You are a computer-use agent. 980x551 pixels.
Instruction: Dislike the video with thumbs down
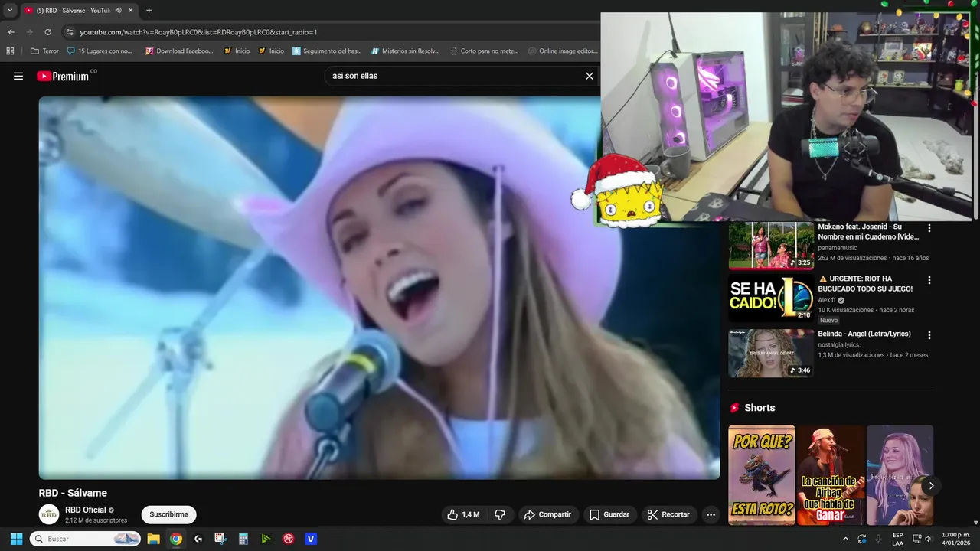(x=500, y=514)
